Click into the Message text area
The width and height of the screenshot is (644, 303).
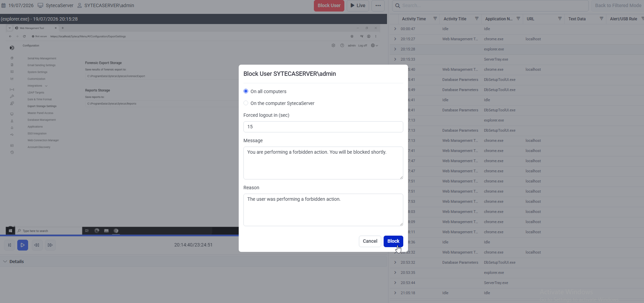(323, 163)
